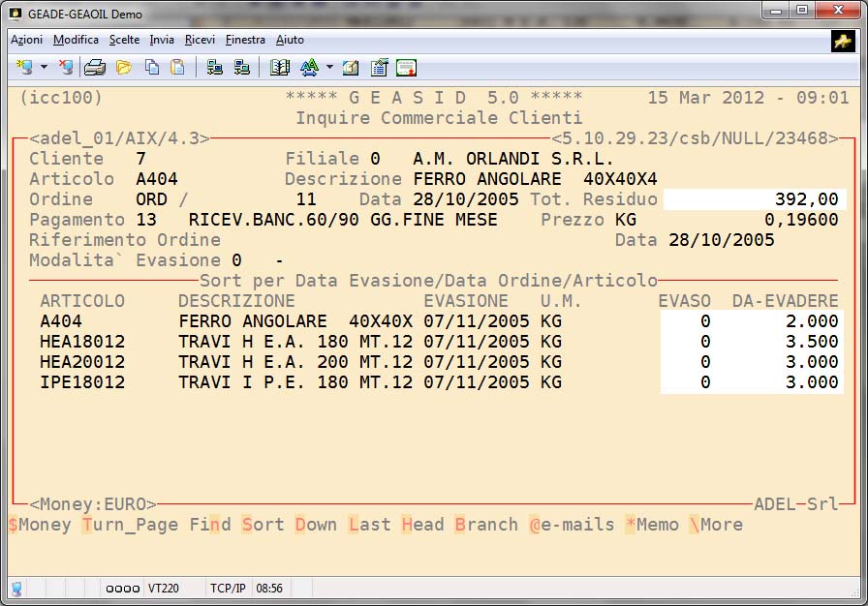Open the Finestra menu
The width and height of the screenshot is (868, 606).
tap(245, 40)
